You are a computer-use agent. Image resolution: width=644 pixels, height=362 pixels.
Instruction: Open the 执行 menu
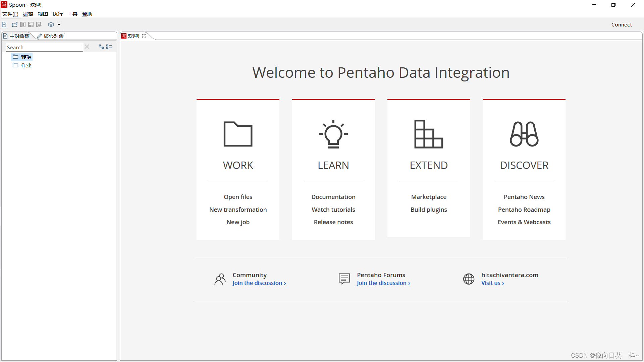click(58, 14)
